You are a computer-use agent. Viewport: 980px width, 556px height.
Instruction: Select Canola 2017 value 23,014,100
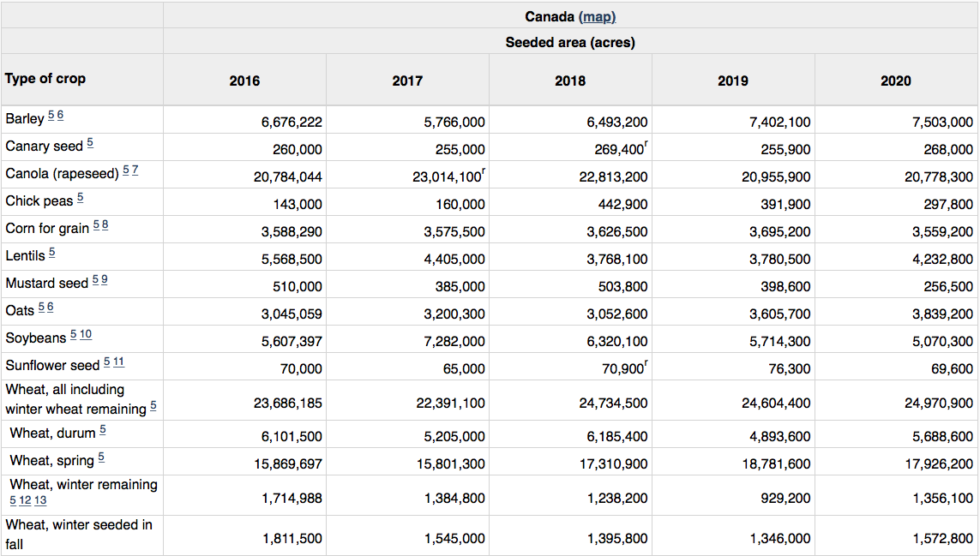pos(448,176)
